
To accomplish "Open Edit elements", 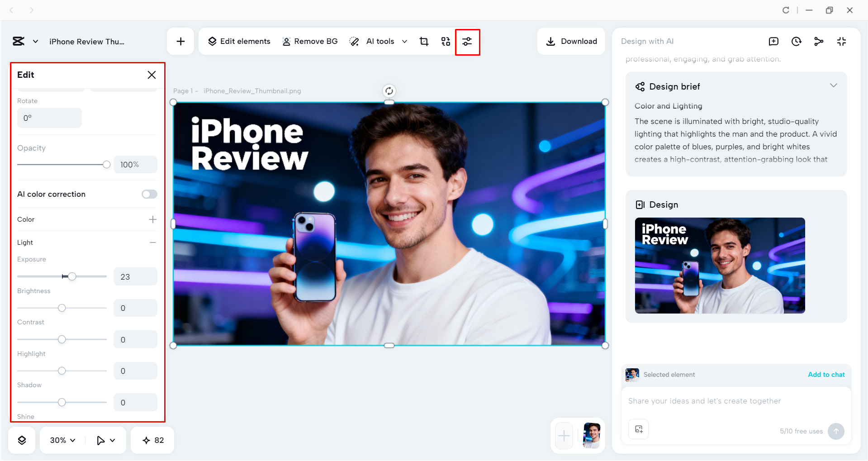I will pos(239,42).
